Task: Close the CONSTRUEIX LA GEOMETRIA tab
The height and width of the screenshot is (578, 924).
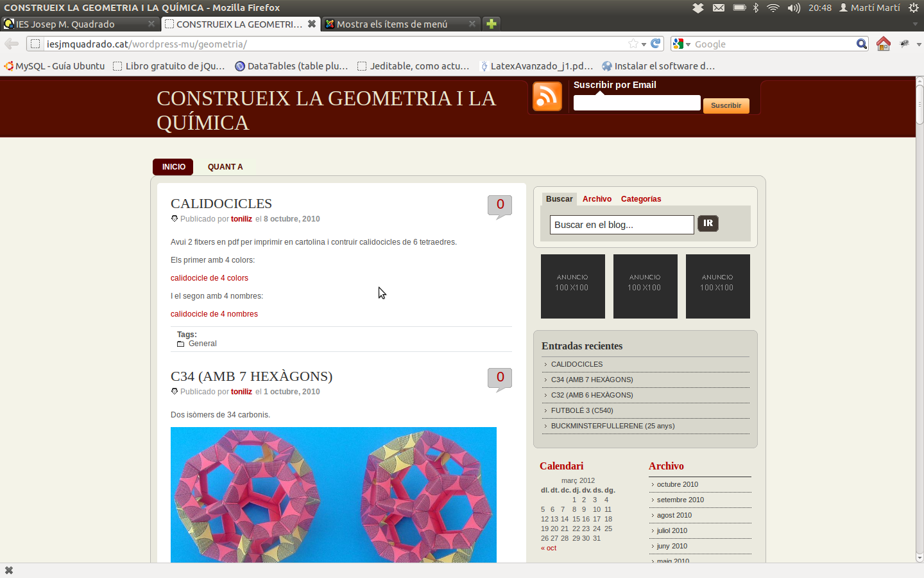Action: (x=312, y=24)
